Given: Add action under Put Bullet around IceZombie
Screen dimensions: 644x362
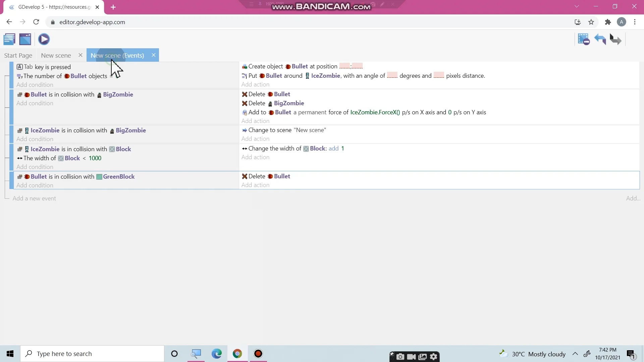Looking at the screenshot, I should click(x=255, y=84).
